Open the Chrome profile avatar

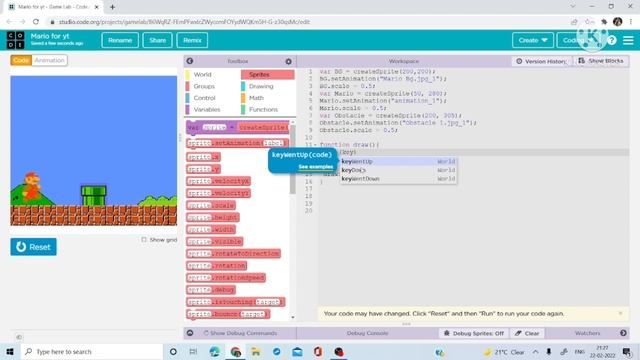[617, 22]
